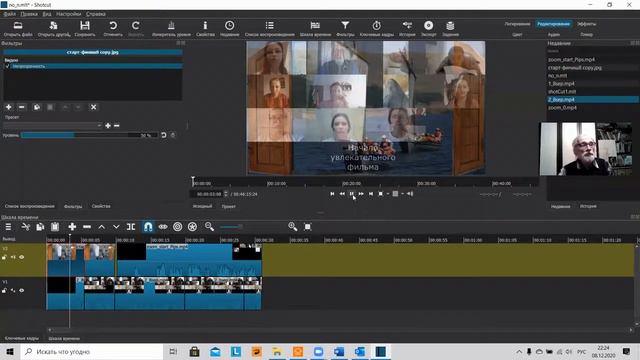Open the audio peak meter panel

point(171,26)
